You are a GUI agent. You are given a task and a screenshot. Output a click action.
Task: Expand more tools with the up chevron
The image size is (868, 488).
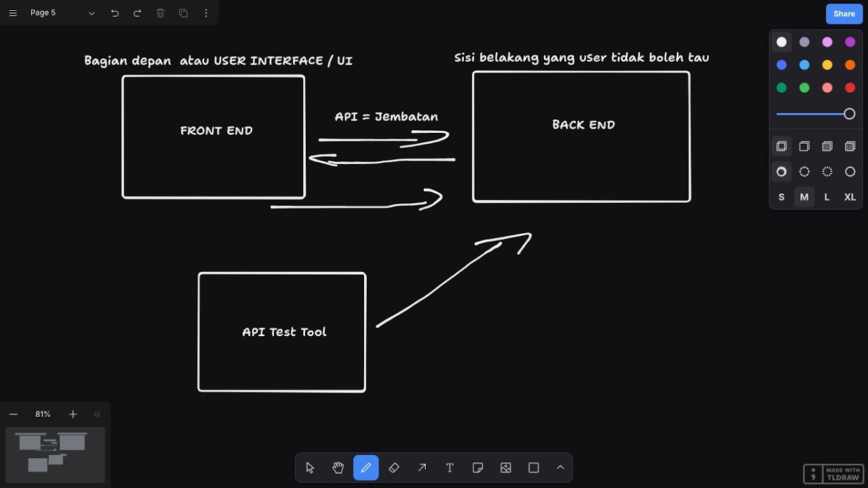tap(560, 468)
